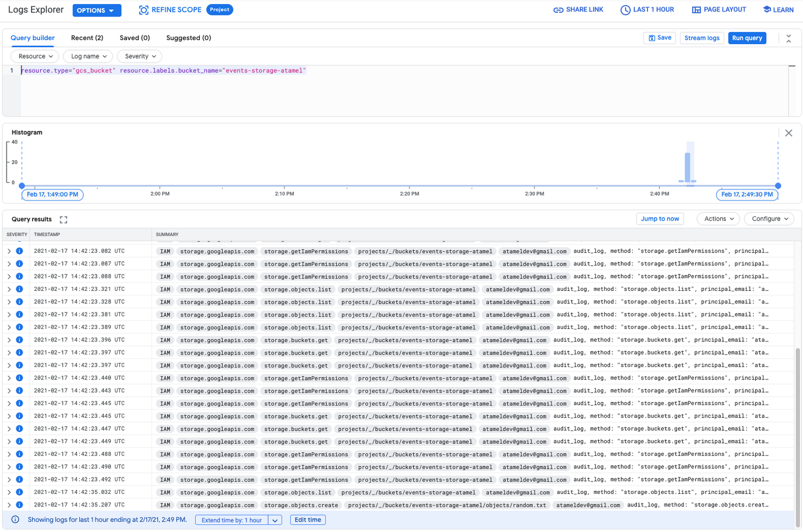Click storage.objects.create chip in last row
Viewport: 803px width, 532px height.
coord(301,505)
